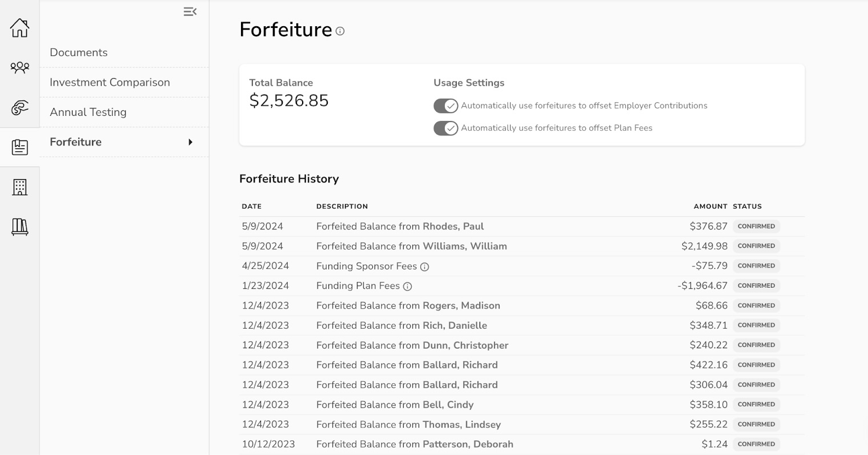Click the hand with coins icon

(19, 107)
